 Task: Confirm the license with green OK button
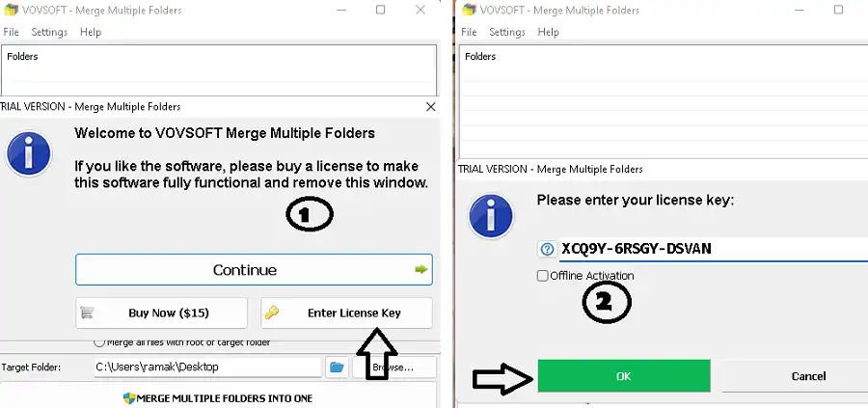[x=623, y=375]
